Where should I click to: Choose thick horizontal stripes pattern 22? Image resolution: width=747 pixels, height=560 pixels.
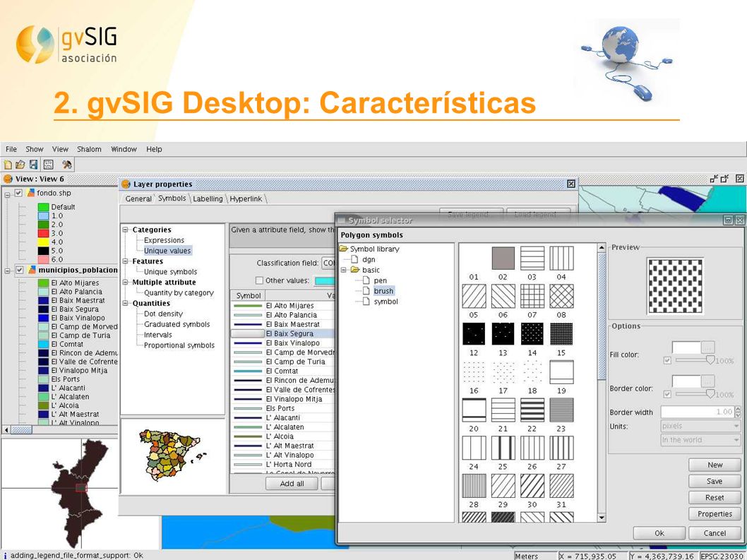point(532,410)
